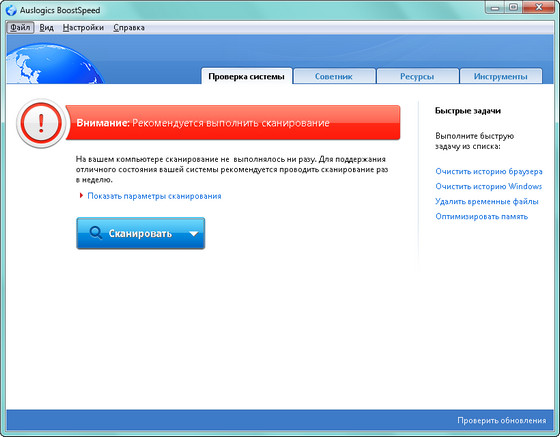The height and width of the screenshot is (437, 560).
Task: Click the Быстрые задачи heading
Action: click(x=468, y=111)
